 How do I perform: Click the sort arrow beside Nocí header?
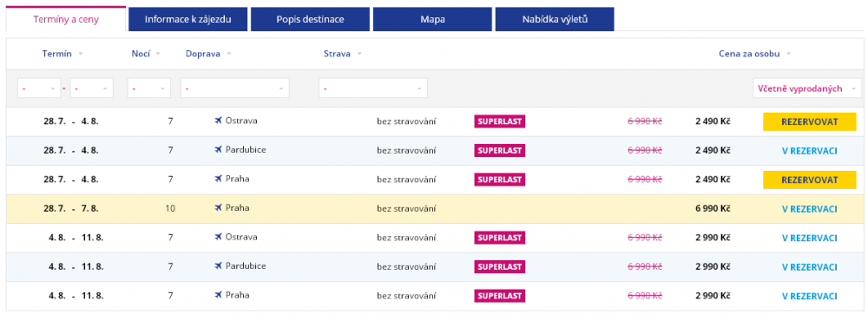pyautogui.click(x=158, y=54)
